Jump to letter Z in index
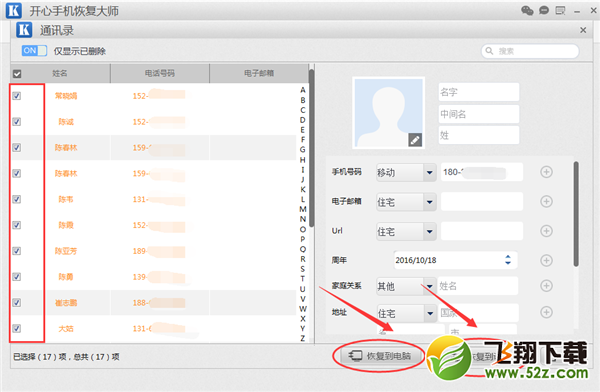The height and width of the screenshot is (392, 600). tap(303, 338)
